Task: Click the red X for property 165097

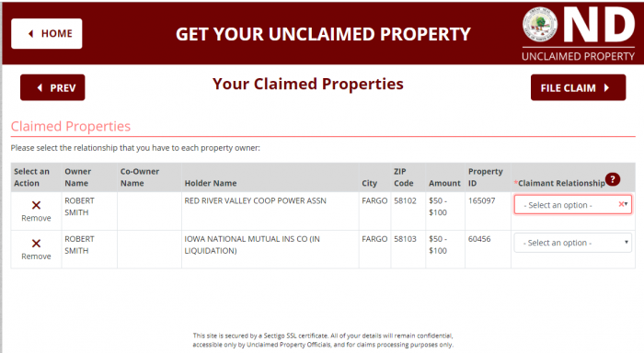Action: (x=36, y=205)
